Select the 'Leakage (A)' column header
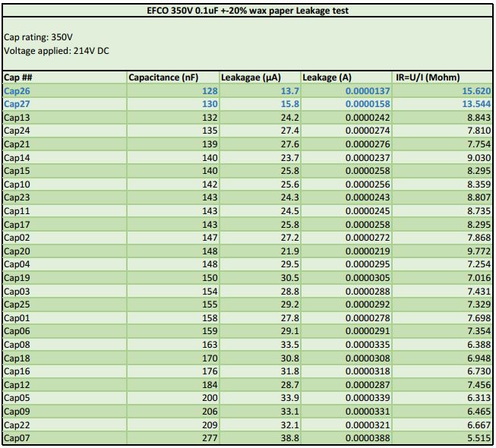The height and width of the screenshot is (448, 496). tap(327, 77)
